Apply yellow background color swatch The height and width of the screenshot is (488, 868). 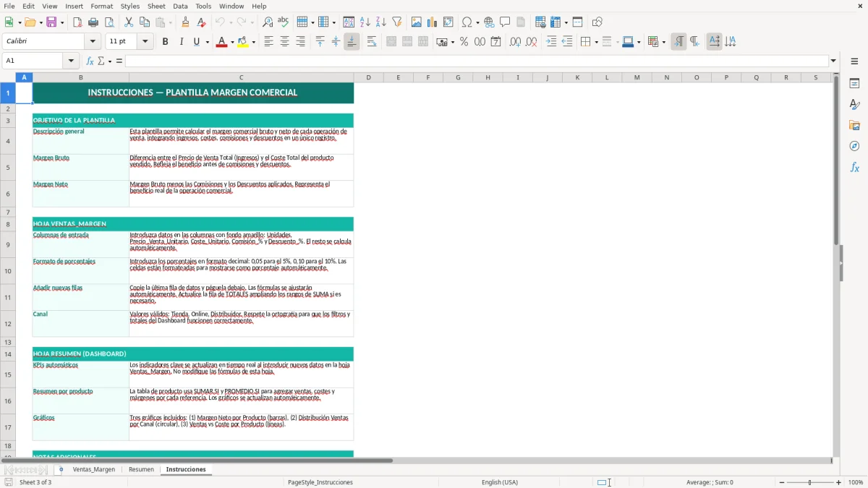(x=243, y=42)
